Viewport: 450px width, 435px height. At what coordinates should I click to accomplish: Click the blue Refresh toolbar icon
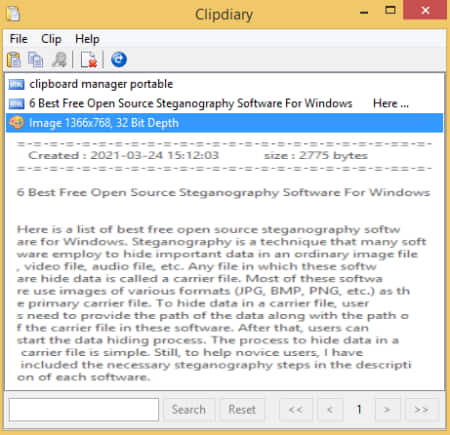point(119,60)
